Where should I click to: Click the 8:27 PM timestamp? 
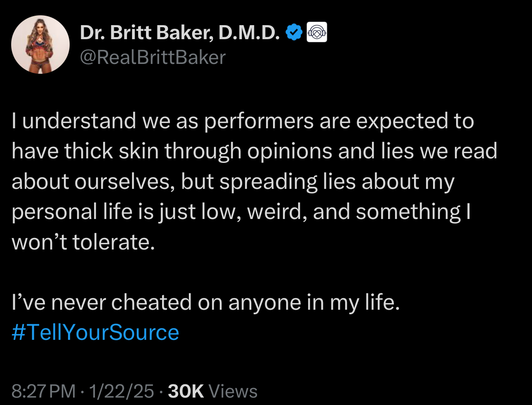[x=44, y=391]
